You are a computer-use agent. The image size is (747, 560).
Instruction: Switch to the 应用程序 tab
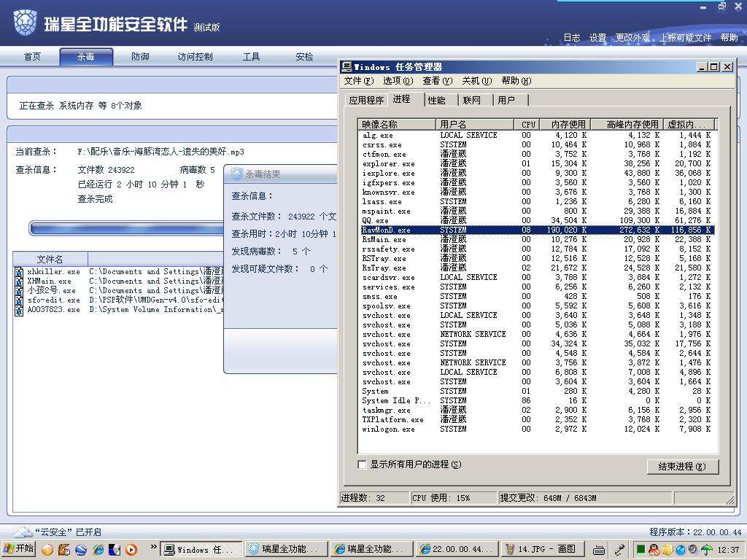[366, 100]
